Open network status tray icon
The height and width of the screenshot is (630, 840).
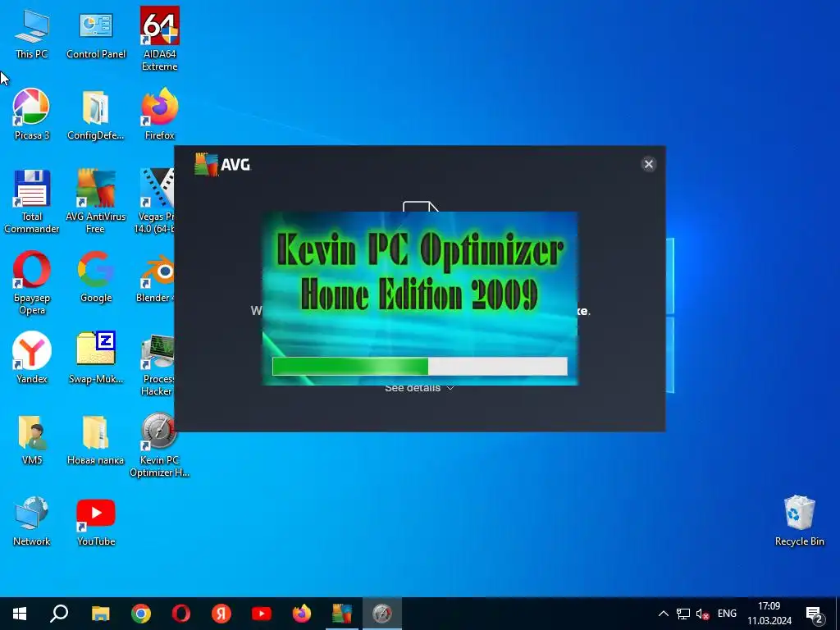pyautogui.click(x=683, y=614)
